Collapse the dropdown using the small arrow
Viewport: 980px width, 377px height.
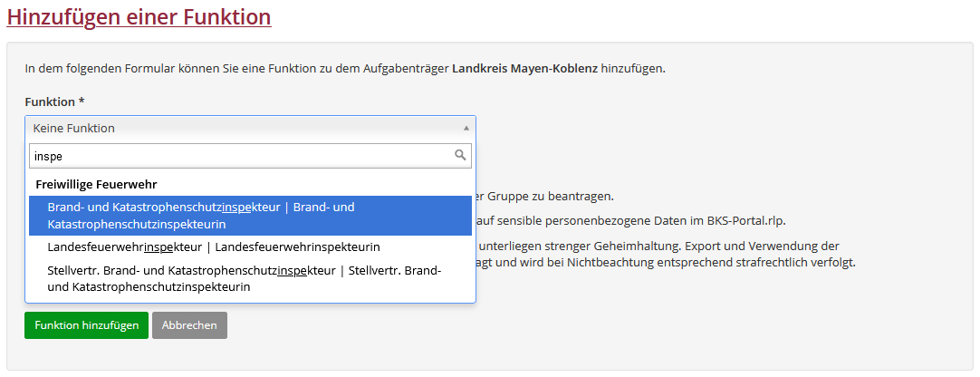466,128
